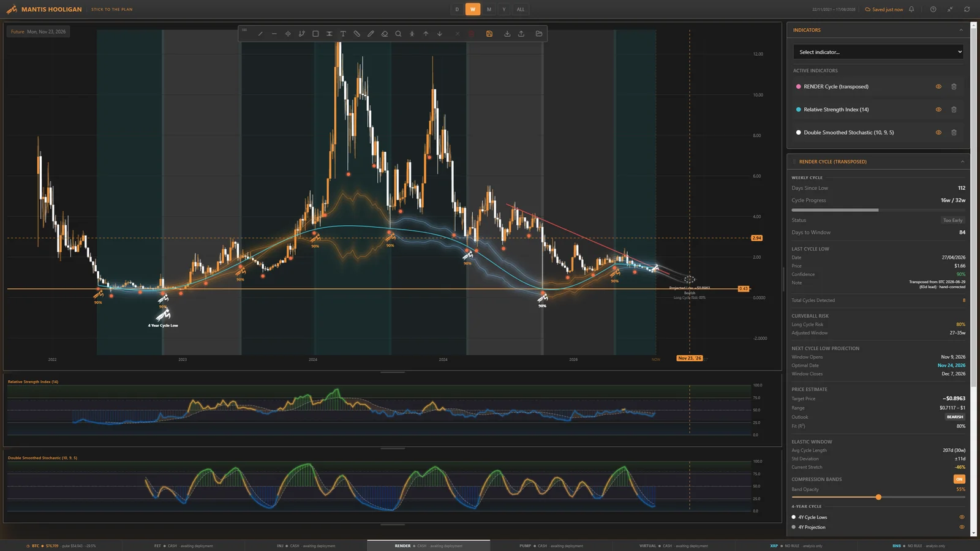Open the help question mark icon
The width and height of the screenshot is (980, 551).
[933, 9]
